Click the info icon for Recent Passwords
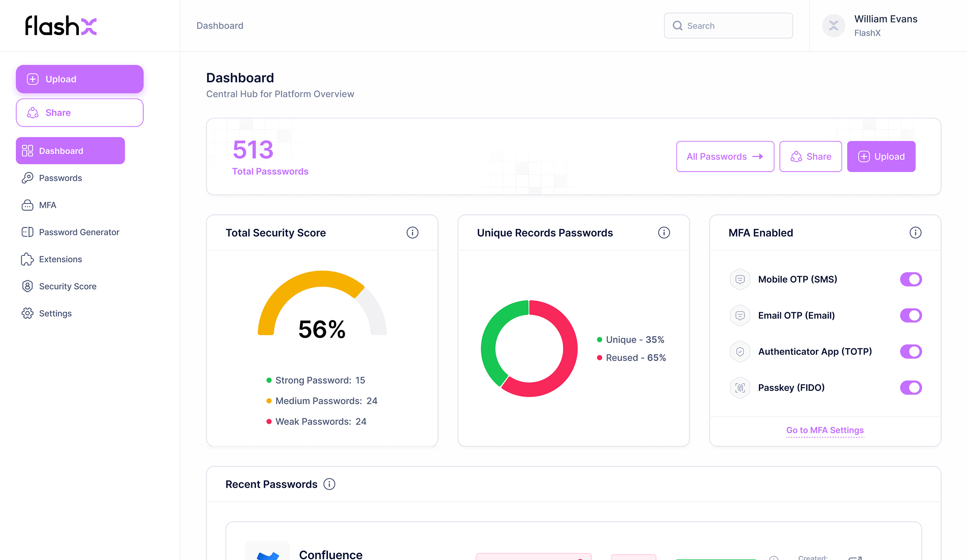 (x=329, y=484)
